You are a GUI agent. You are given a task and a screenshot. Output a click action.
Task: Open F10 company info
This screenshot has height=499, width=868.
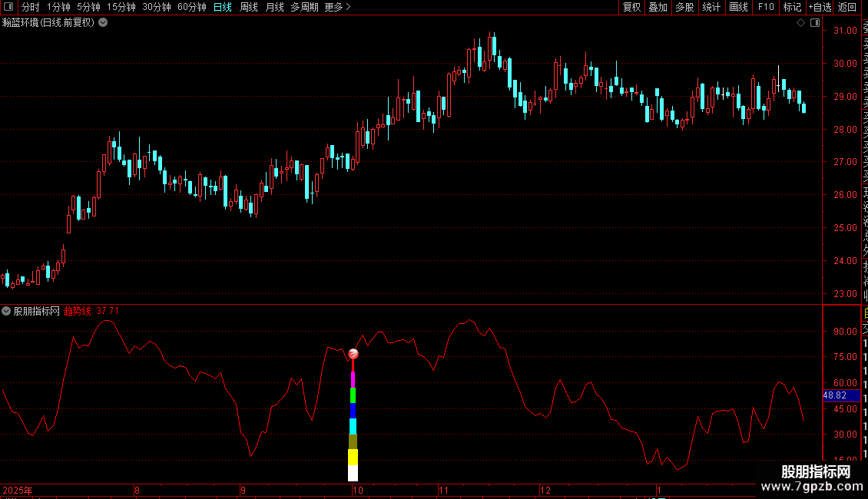pyautogui.click(x=766, y=7)
